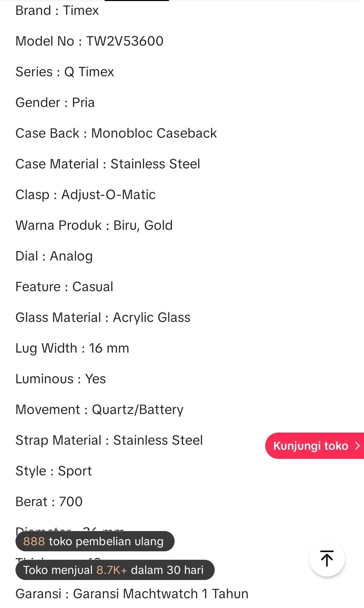Tap the Lug Width 16 mm line
This screenshot has height=608, width=364.
(x=72, y=348)
